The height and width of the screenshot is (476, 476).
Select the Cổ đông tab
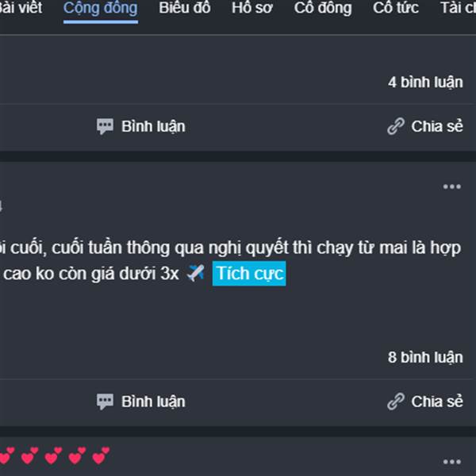coord(323,9)
